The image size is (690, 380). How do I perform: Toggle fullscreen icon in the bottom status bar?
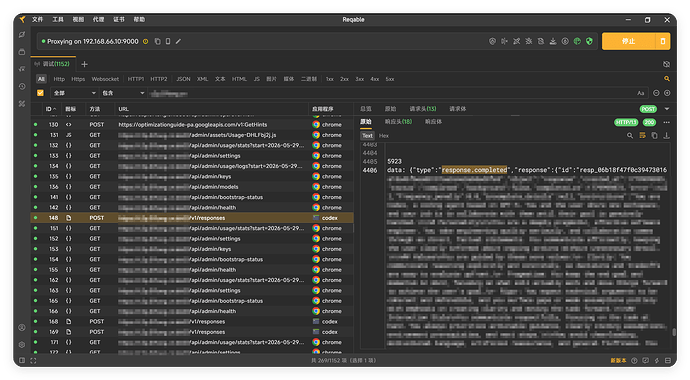[33, 361]
